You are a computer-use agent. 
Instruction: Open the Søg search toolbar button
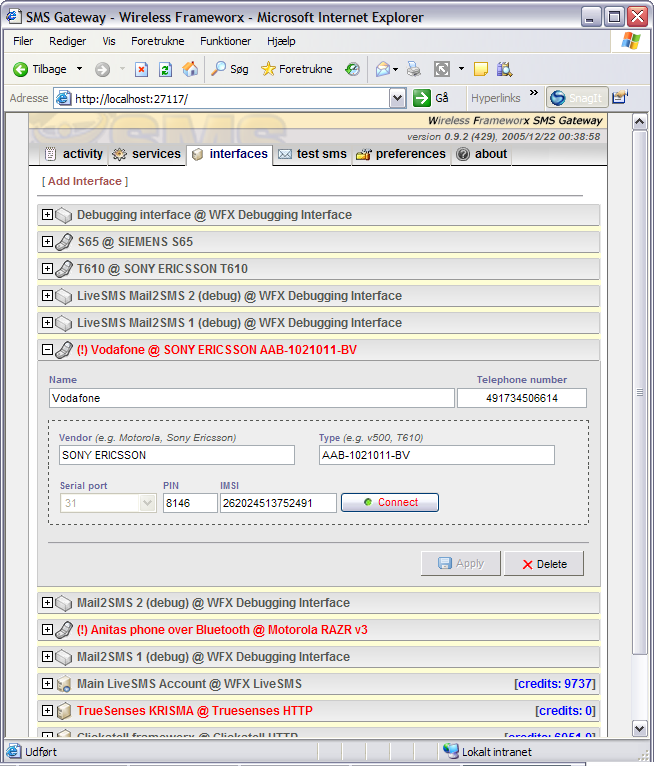[230, 69]
